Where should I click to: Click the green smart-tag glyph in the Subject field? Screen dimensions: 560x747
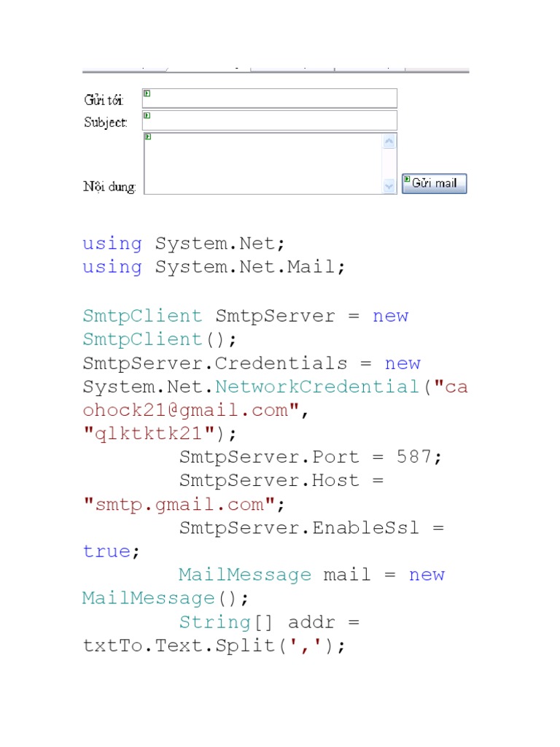coord(147,115)
